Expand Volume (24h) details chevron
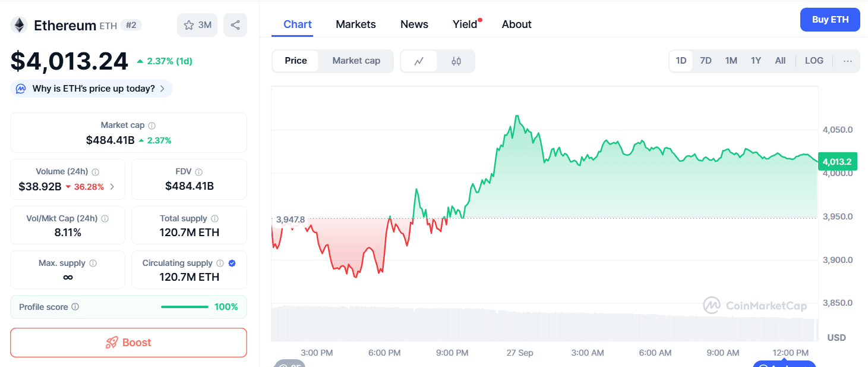 click(112, 187)
